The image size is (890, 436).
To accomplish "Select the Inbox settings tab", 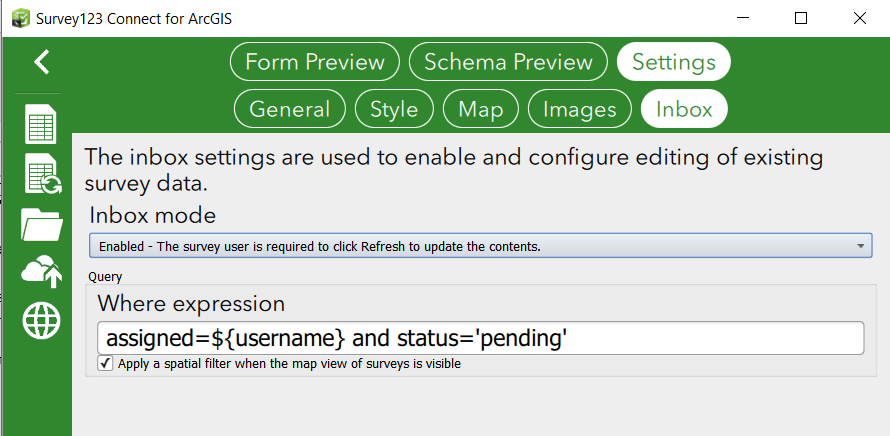I will pyautogui.click(x=684, y=109).
